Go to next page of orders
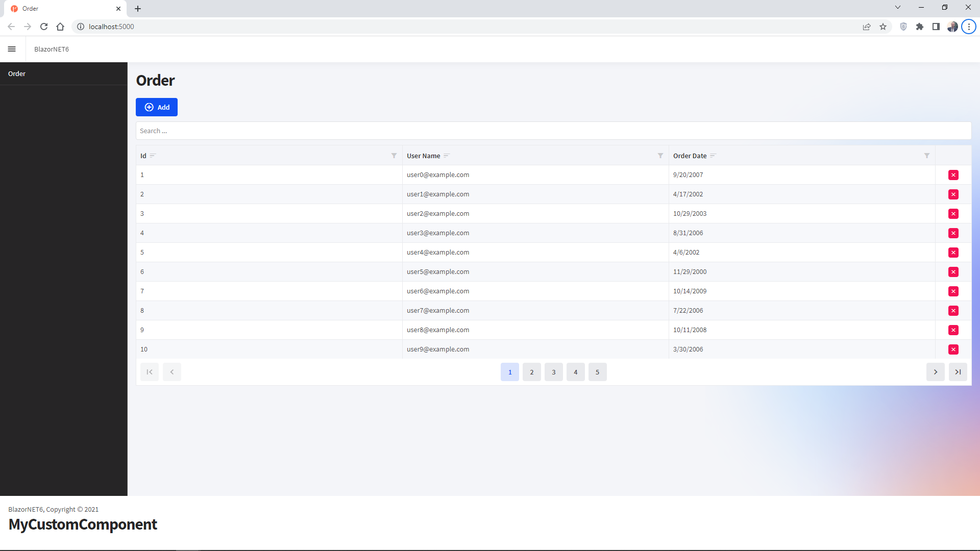The width and height of the screenshot is (980, 551). 936,372
